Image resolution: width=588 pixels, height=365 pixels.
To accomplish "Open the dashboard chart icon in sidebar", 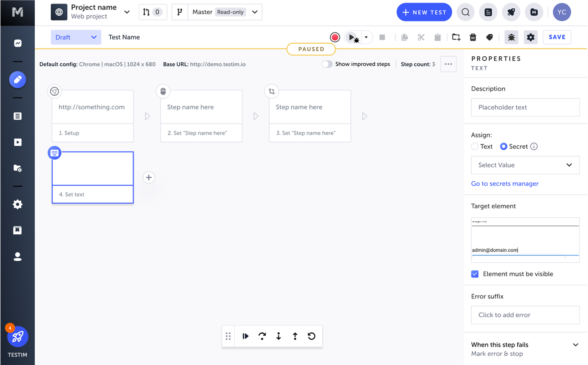I will (x=18, y=43).
